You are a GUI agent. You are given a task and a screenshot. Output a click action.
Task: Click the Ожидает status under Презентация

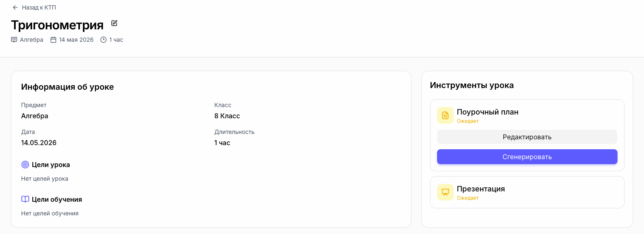pos(468,198)
